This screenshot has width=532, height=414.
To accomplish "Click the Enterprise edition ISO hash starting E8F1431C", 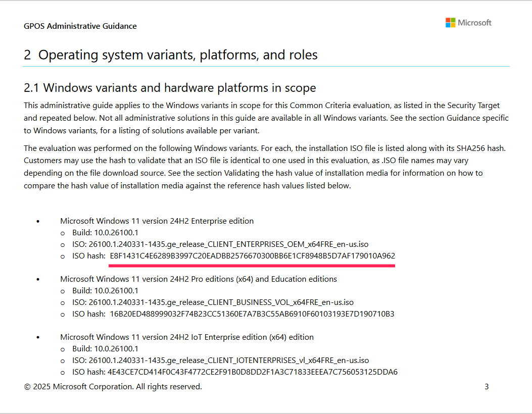I will click(253, 256).
